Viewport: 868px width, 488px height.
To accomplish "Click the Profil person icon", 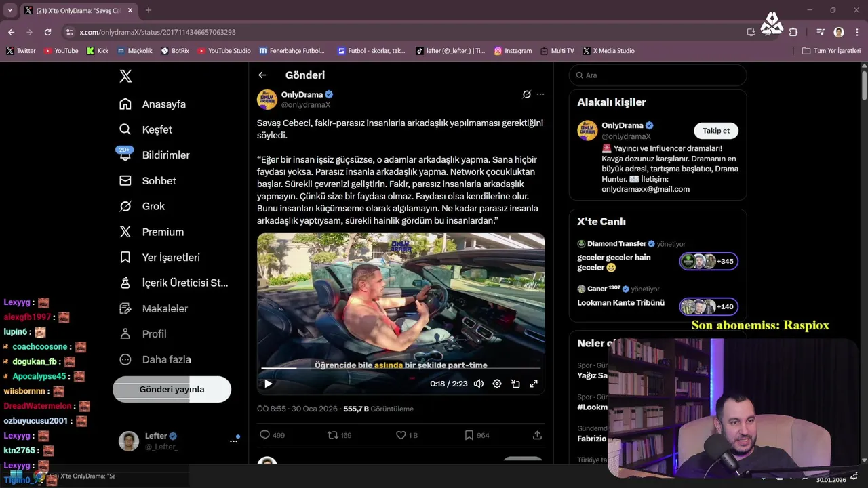I will [125, 334].
